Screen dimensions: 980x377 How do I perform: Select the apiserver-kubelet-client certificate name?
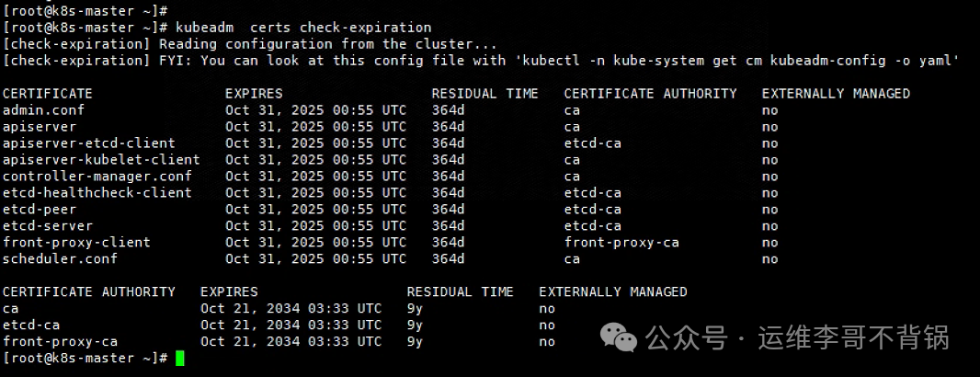(x=100, y=160)
